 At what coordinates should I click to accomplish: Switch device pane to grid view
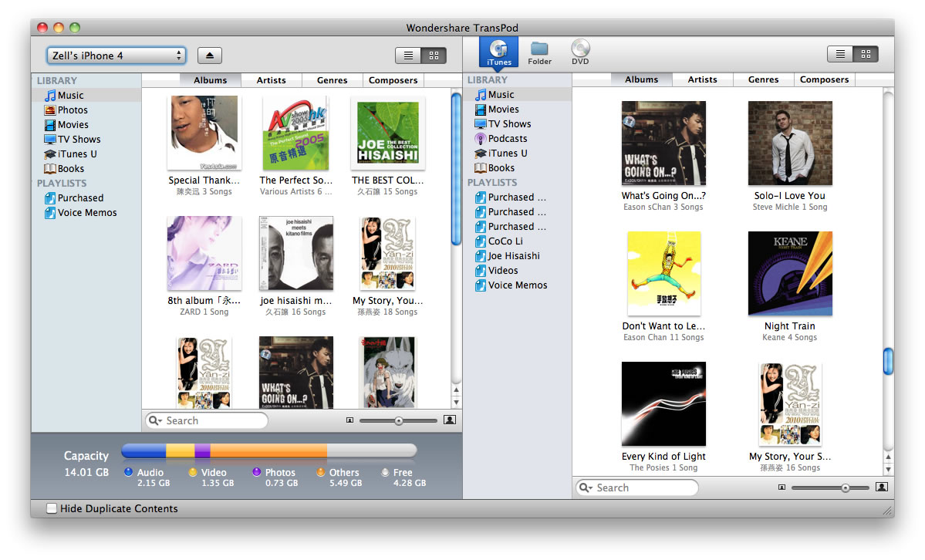[x=434, y=56]
